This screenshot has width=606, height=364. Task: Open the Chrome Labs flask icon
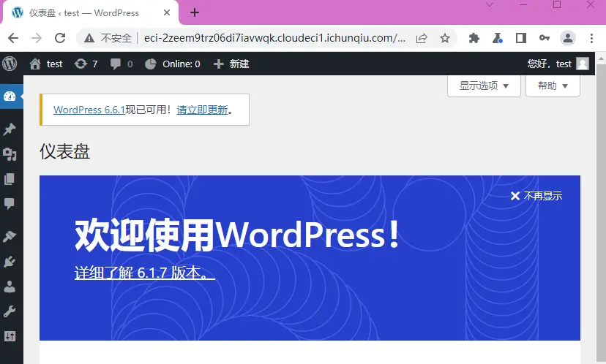(x=498, y=38)
